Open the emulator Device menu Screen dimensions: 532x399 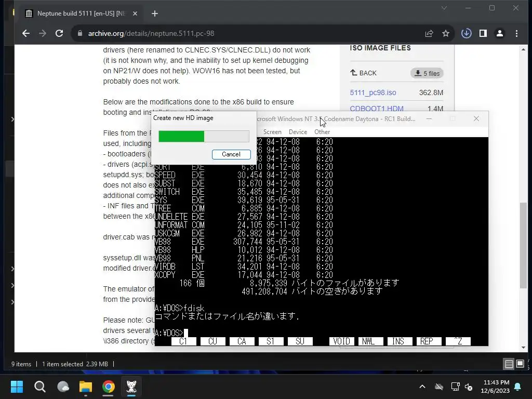tap(298, 132)
